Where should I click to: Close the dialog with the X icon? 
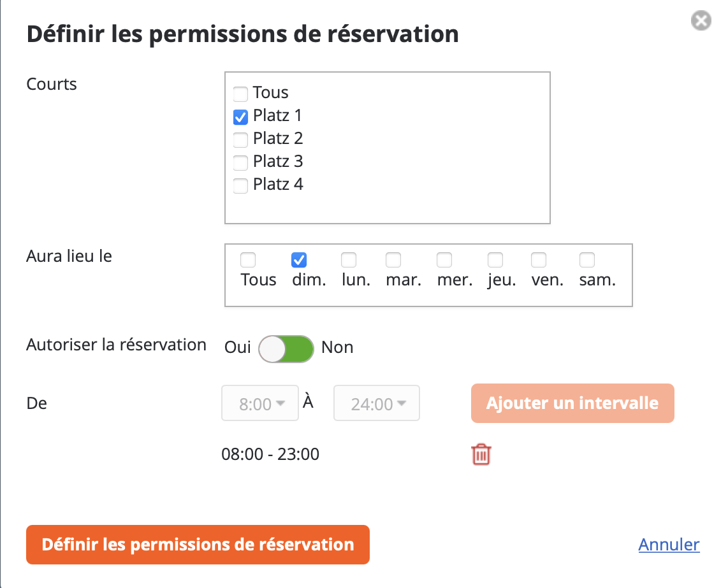701,21
